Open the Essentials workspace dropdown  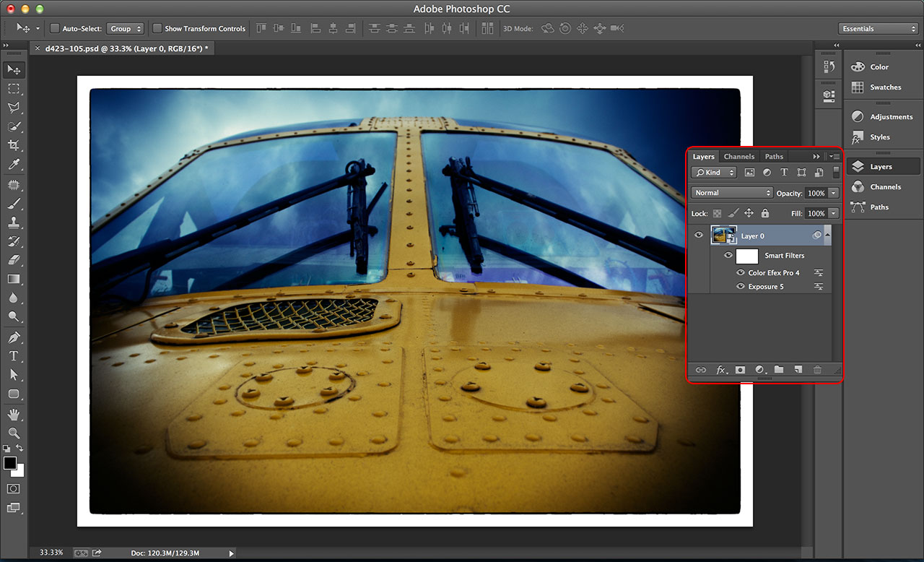pyautogui.click(x=878, y=28)
